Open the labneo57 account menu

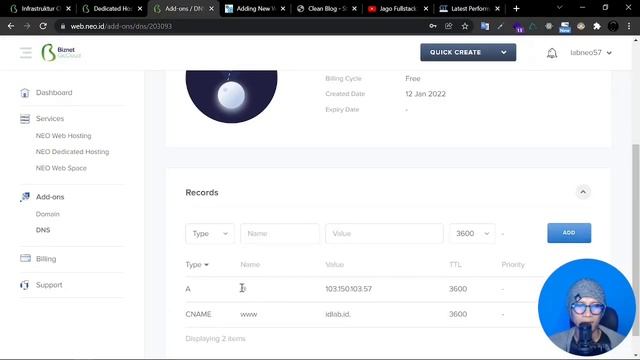(x=591, y=53)
